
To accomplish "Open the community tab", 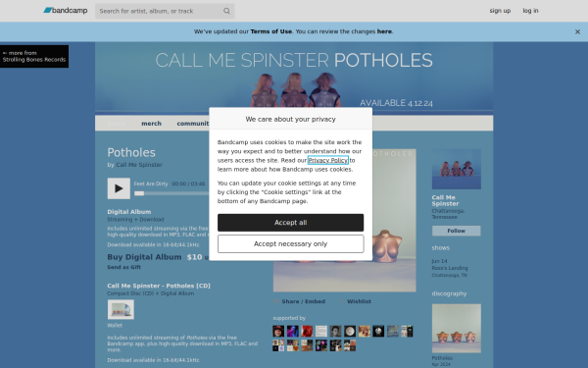I will pos(193,124).
